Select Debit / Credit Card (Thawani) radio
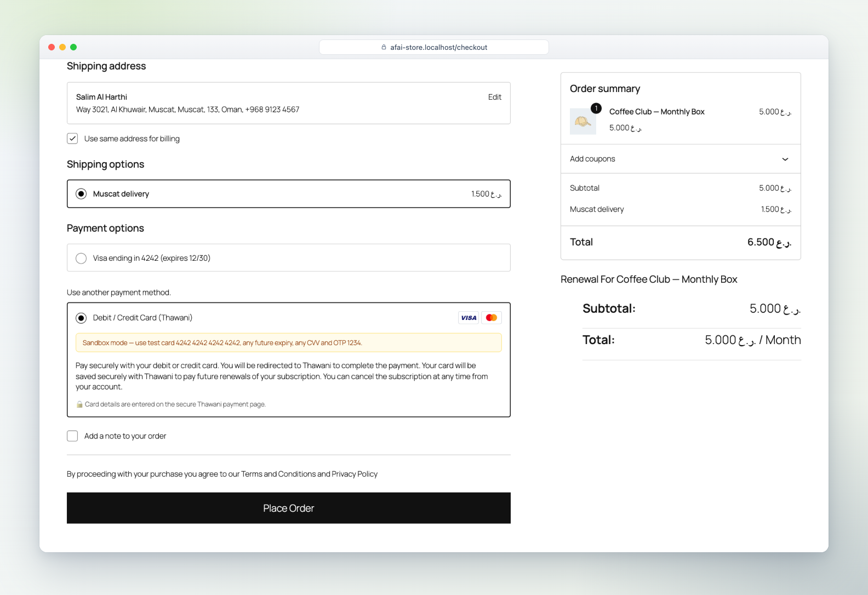868x595 pixels. pyautogui.click(x=81, y=318)
